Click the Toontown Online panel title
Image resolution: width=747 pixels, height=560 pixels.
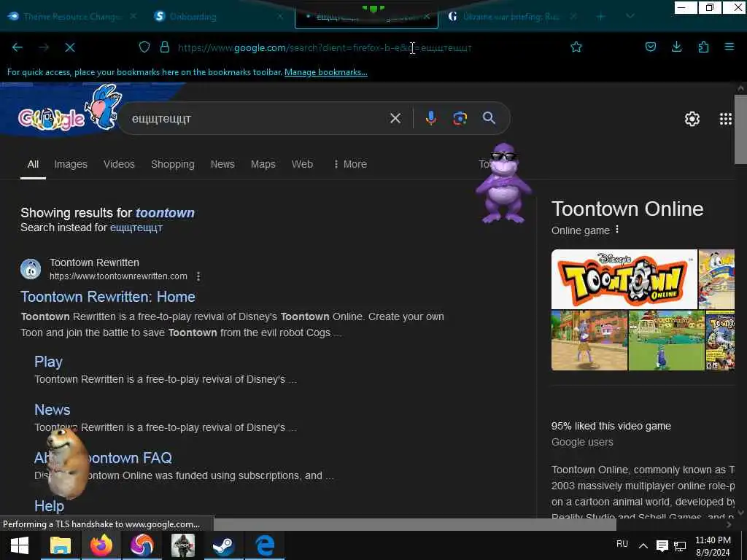[627, 209]
